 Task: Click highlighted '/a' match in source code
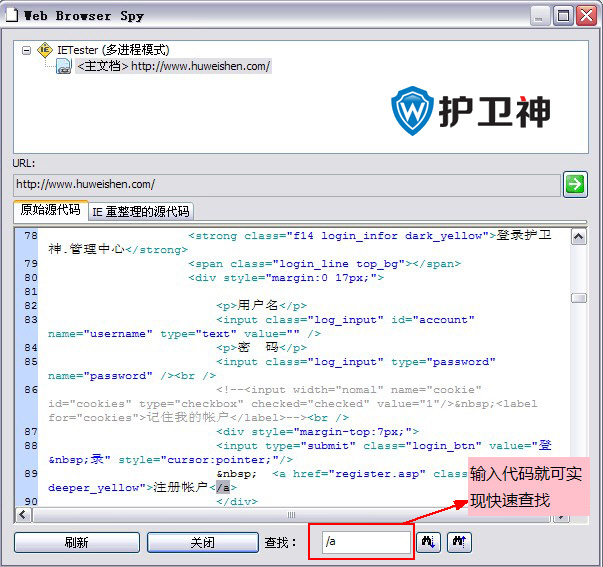(x=223, y=488)
